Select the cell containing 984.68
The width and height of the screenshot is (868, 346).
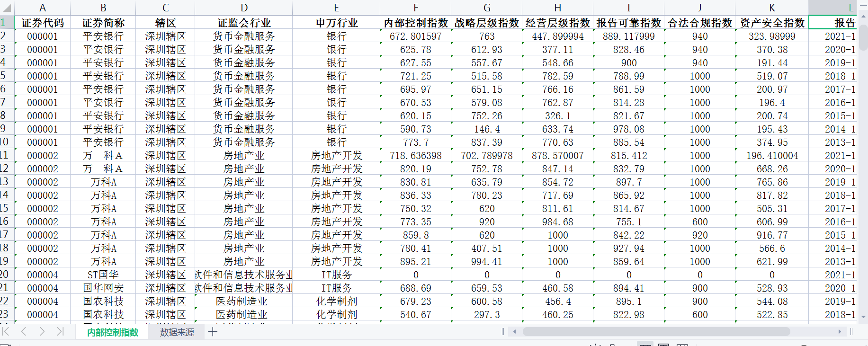coord(558,222)
